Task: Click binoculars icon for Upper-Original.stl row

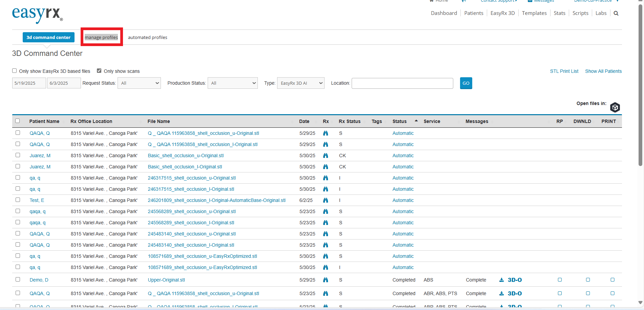Action: pyautogui.click(x=326, y=280)
